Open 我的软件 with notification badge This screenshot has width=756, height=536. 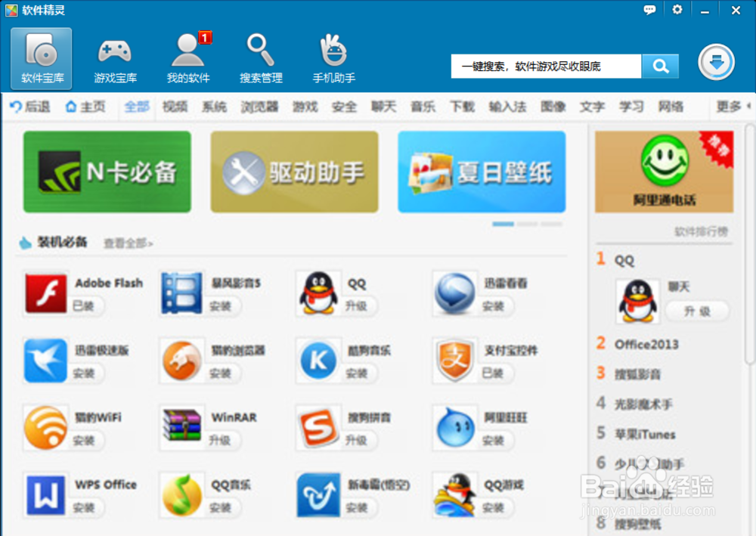pyautogui.click(x=188, y=58)
